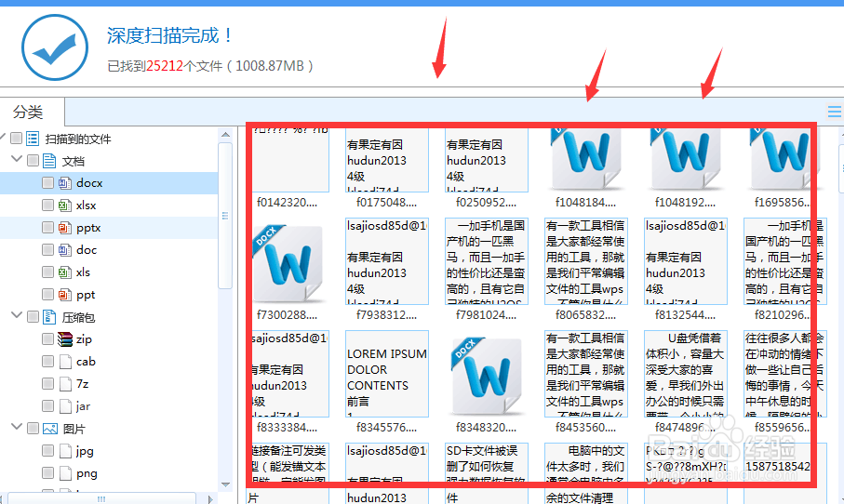The image size is (844, 504).
Task: Check the ppt checkbox
Action: click(x=47, y=295)
